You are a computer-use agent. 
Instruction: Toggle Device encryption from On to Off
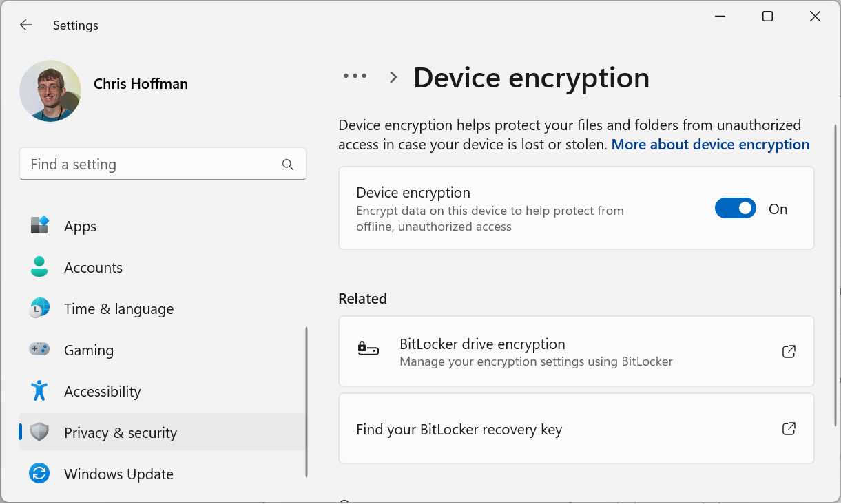[x=735, y=208]
